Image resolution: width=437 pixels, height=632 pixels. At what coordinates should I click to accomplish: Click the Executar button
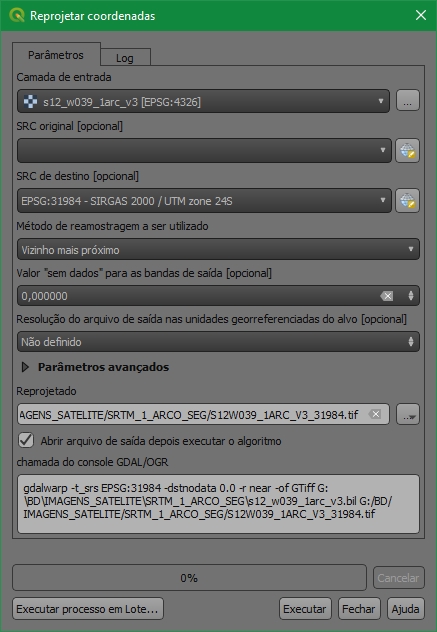(x=305, y=609)
